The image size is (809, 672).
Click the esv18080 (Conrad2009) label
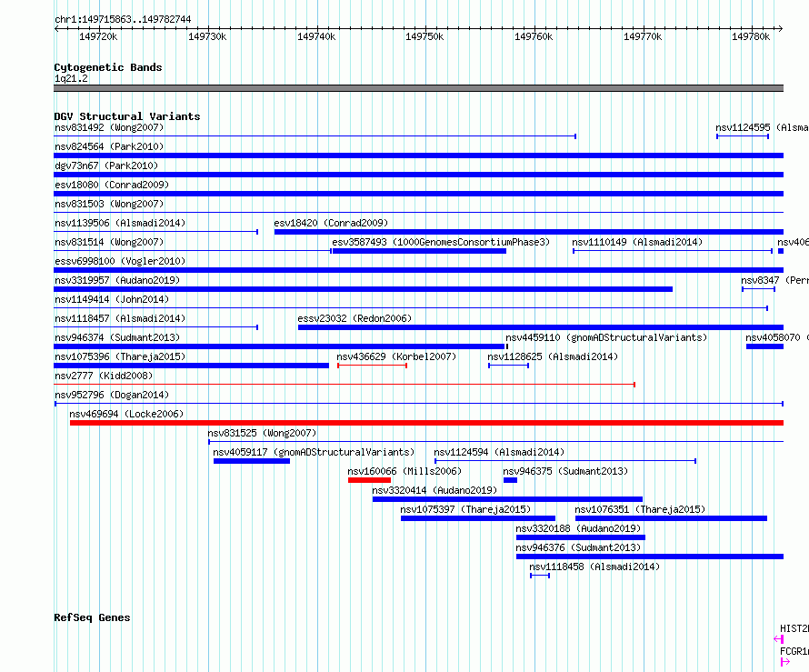coord(112,185)
